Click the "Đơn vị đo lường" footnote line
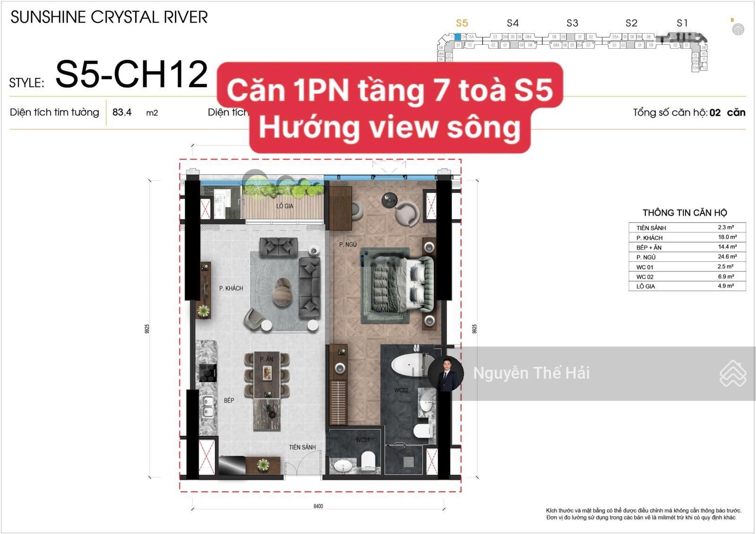The image size is (756, 534). (641, 517)
